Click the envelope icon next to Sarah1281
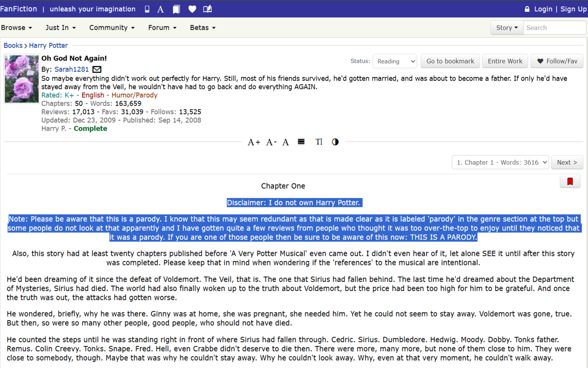588x368 pixels. point(97,69)
